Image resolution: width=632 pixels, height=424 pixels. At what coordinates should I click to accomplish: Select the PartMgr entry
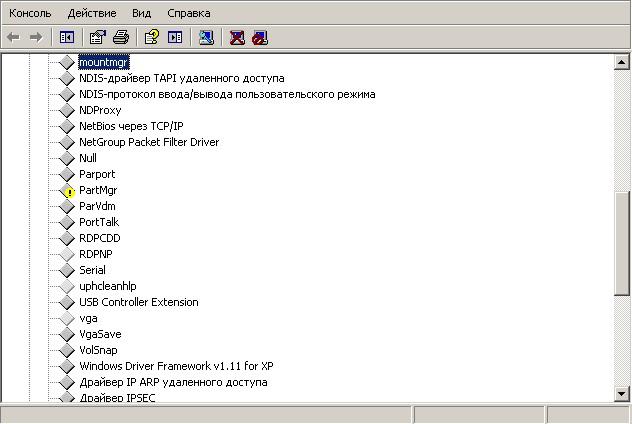(98, 190)
